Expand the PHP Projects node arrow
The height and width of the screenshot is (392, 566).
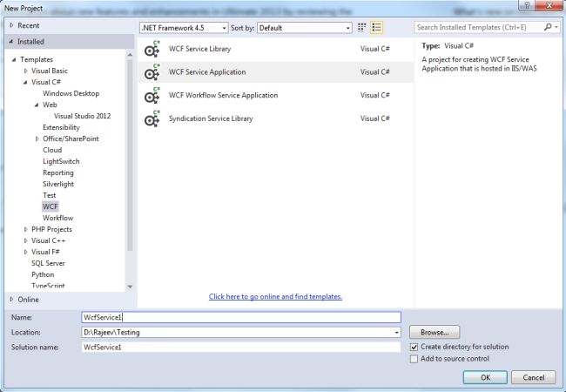[x=25, y=229]
